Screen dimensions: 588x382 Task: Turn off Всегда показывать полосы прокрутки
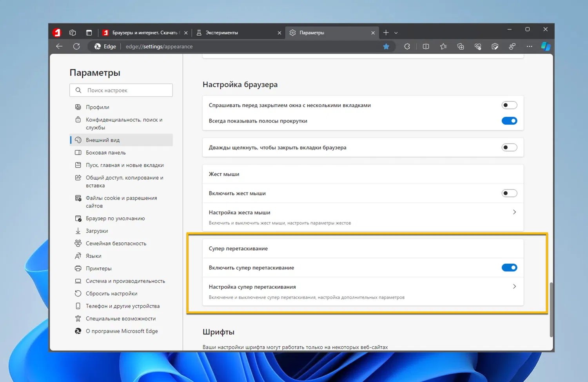pos(509,121)
